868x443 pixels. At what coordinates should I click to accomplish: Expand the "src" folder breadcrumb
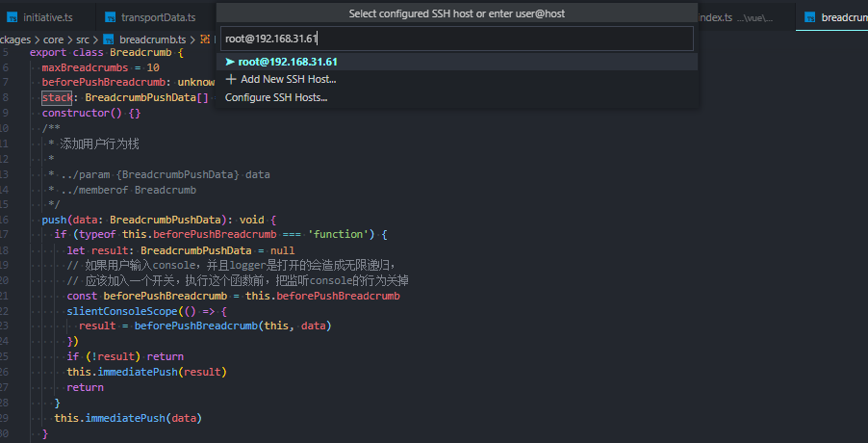(x=83, y=39)
